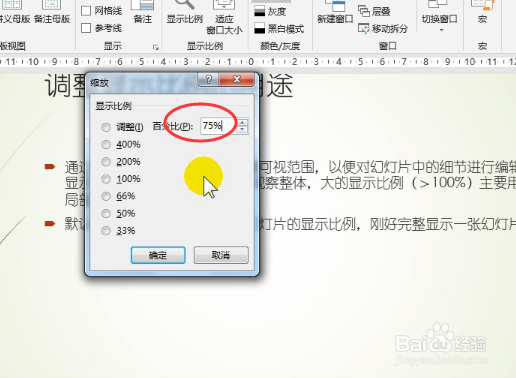Close the 缩放 zoom dialog
Image resolution: width=516 pixels, height=378 pixels.
(x=237, y=79)
